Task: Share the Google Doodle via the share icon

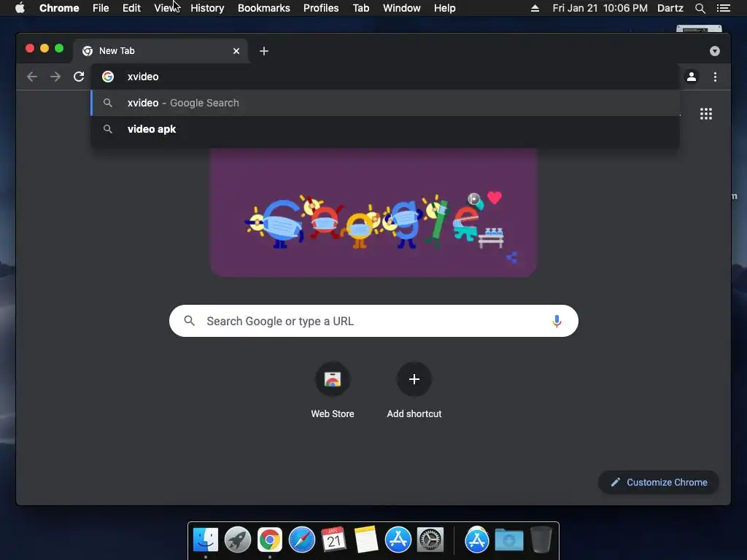Action: click(511, 257)
